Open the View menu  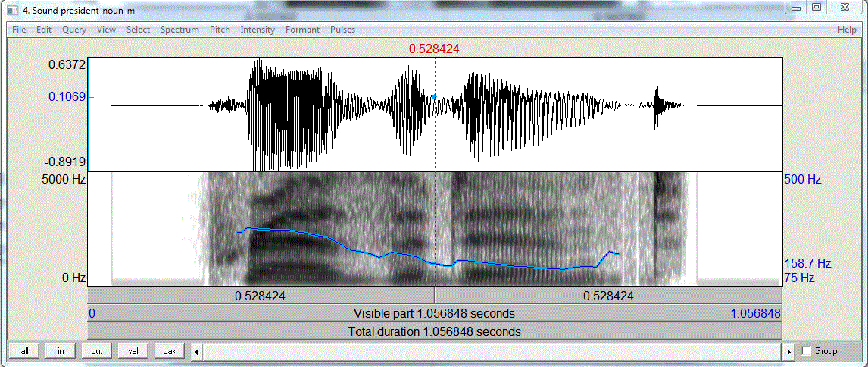(x=106, y=30)
